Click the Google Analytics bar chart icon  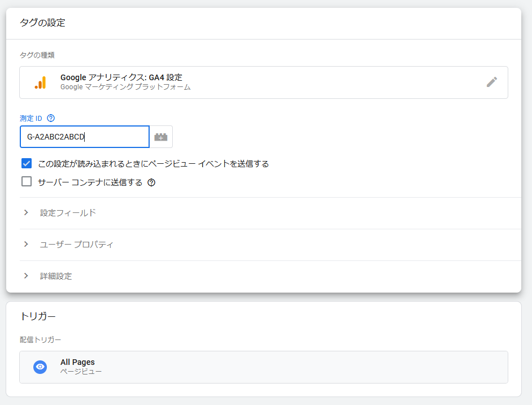point(40,82)
